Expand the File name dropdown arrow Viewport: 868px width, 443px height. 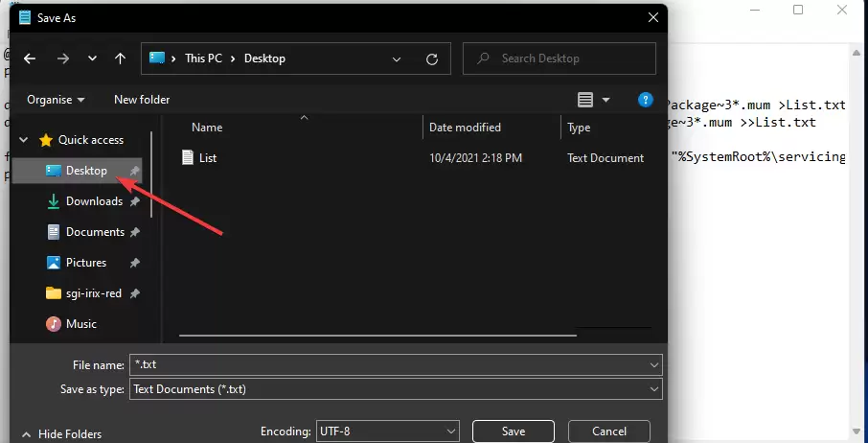pyautogui.click(x=655, y=365)
